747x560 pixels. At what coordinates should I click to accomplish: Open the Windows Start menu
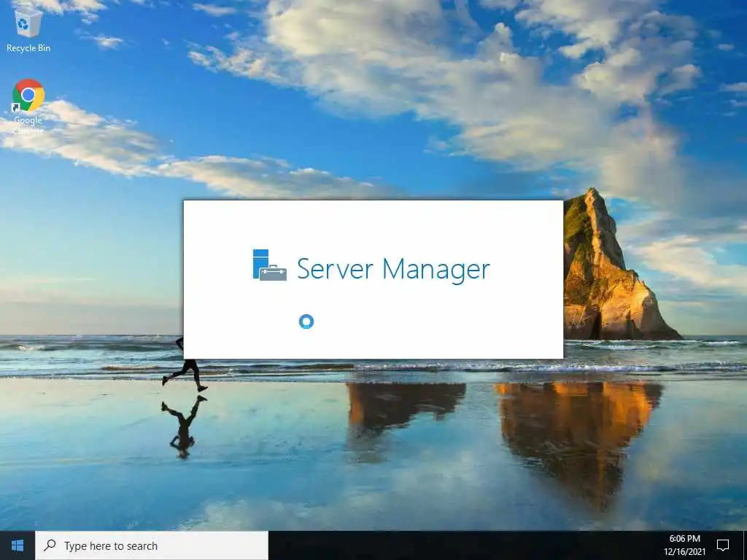click(18, 545)
